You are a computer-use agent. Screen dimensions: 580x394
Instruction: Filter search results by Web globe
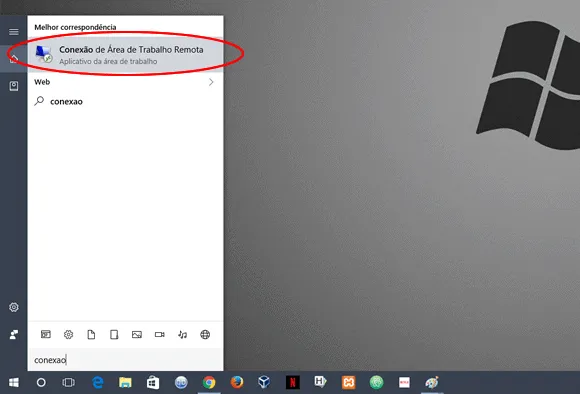pos(205,334)
